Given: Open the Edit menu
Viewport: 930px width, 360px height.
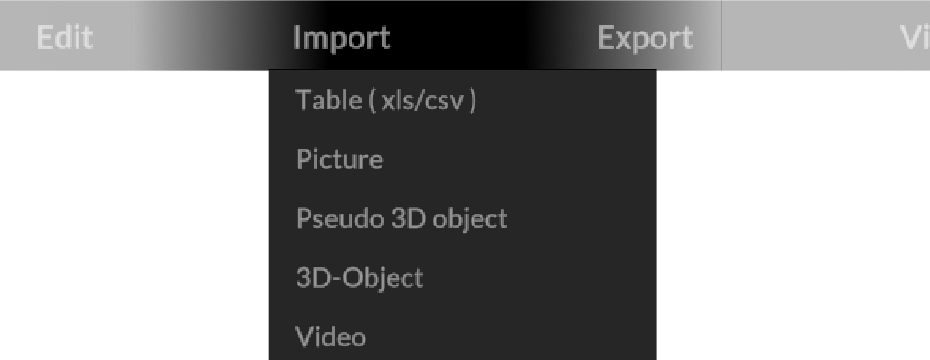Looking at the screenshot, I should click(x=65, y=38).
